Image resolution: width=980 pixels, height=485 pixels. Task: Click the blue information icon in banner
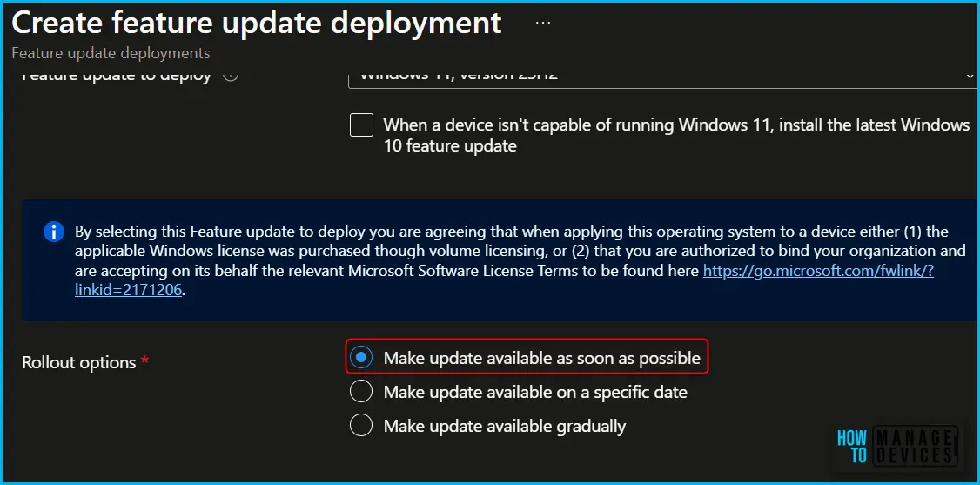tap(54, 233)
